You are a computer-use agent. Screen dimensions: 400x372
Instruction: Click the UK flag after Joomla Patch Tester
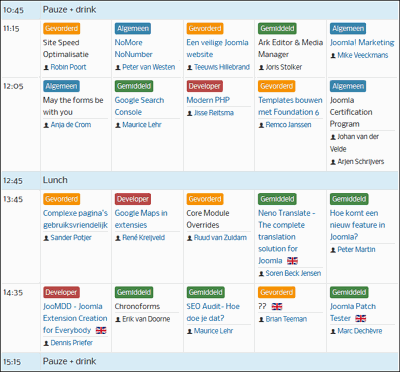click(360, 318)
